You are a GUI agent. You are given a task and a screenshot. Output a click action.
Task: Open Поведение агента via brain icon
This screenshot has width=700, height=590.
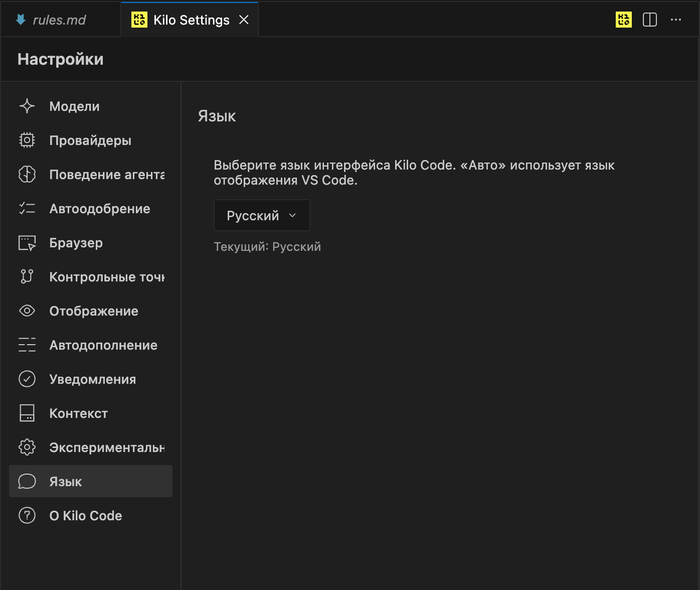27,174
